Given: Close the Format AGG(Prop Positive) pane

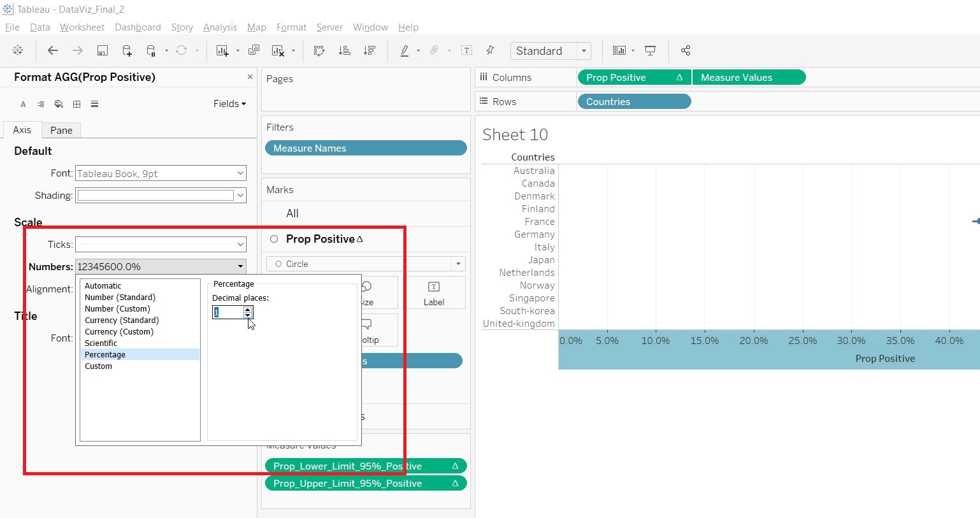Looking at the screenshot, I should point(250,77).
